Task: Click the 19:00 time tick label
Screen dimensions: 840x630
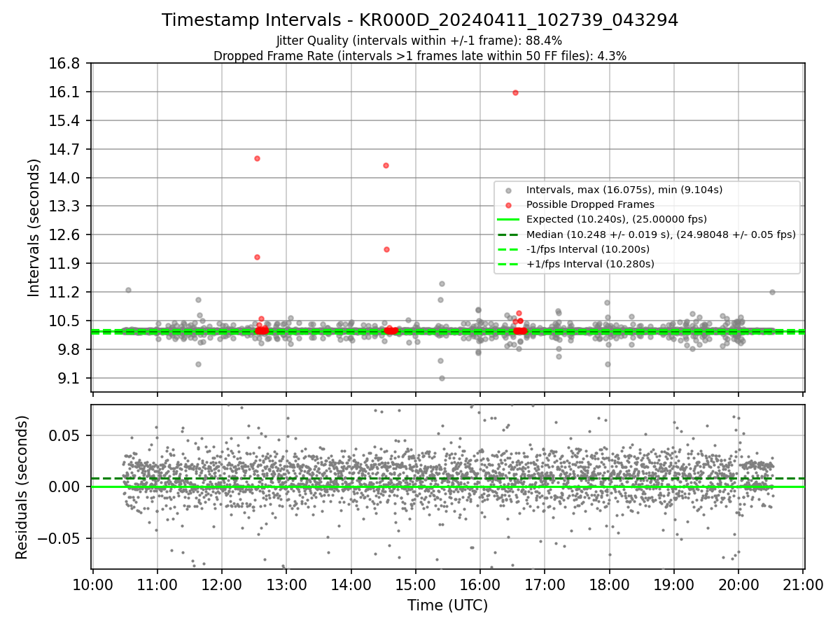Action: (x=674, y=584)
